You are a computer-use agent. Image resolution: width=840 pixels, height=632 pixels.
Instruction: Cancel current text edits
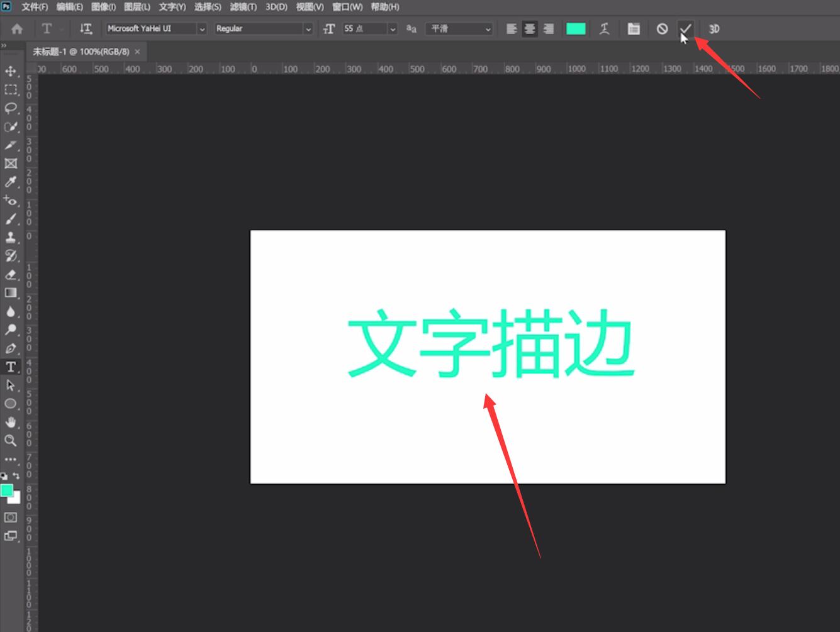[662, 29]
